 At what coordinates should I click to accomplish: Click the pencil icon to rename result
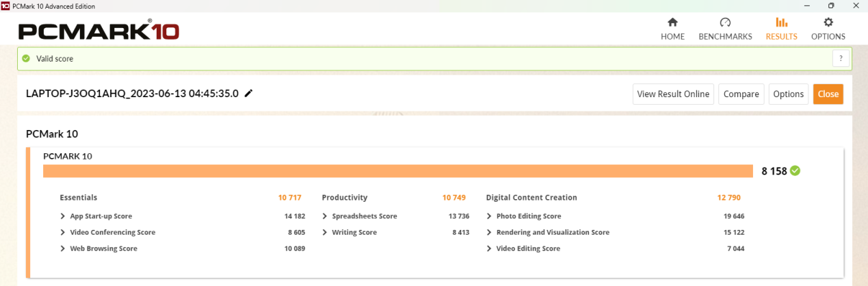point(248,94)
